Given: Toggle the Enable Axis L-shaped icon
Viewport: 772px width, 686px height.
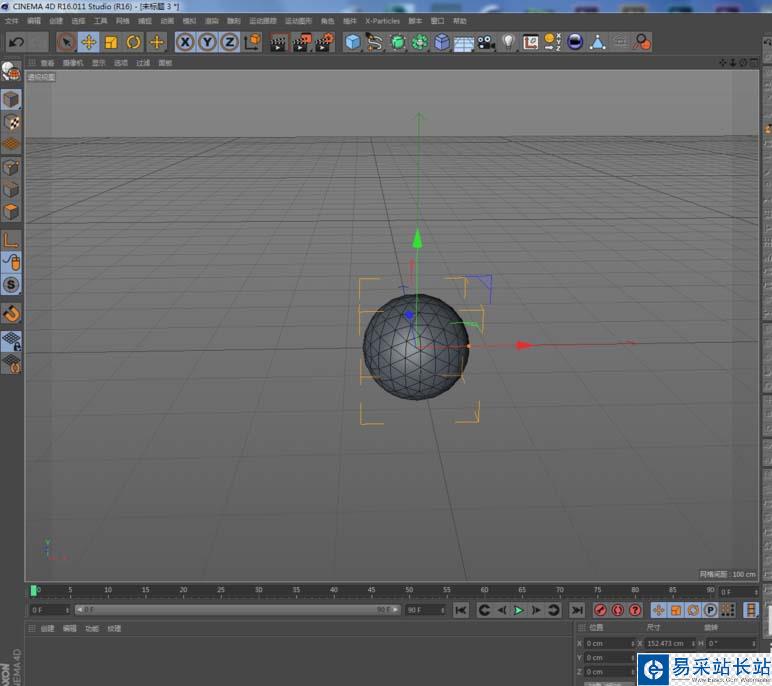Looking at the screenshot, I should pos(11,240).
